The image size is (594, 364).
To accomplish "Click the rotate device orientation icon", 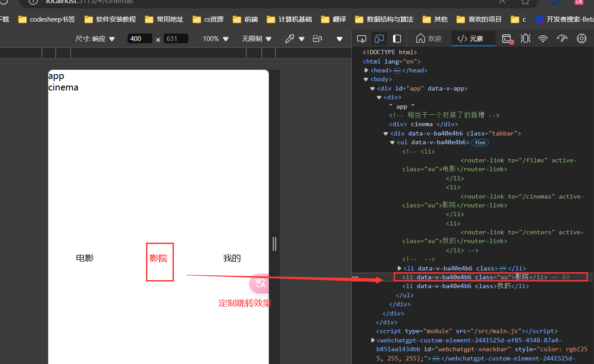I will click(317, 39).
